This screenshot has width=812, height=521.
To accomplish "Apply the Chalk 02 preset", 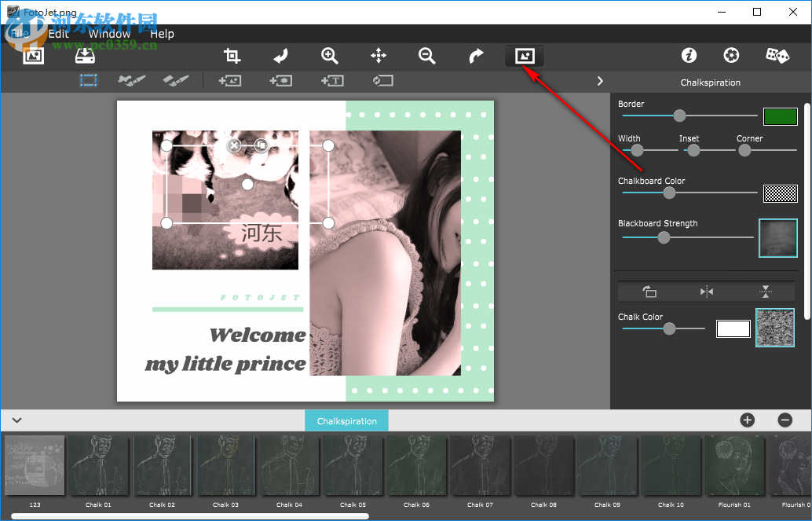I will point(162,465).
